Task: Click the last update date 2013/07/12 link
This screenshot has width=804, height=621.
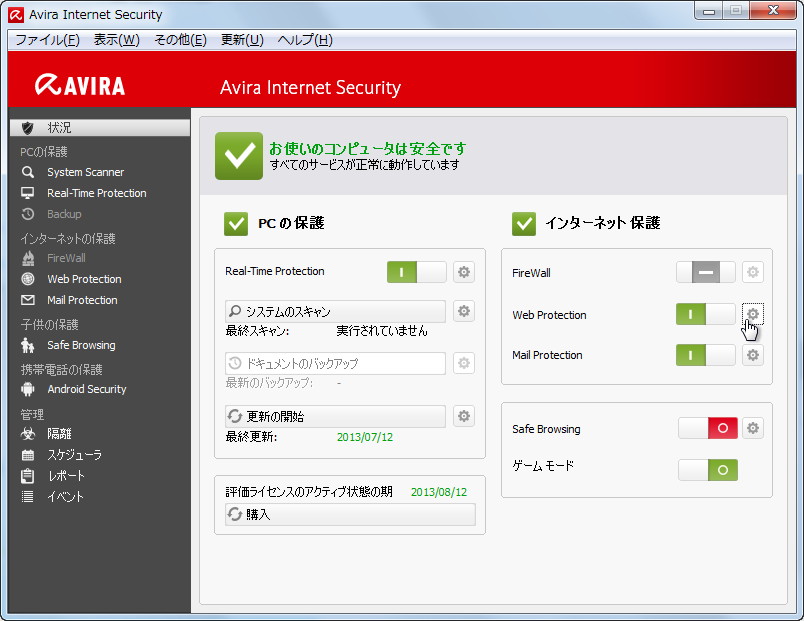Action: pos(366,438)
